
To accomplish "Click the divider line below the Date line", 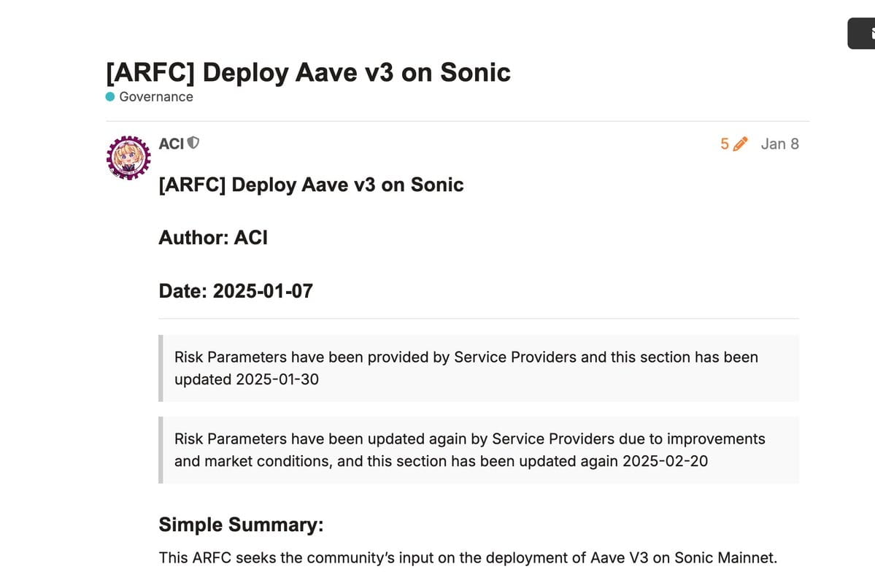I will [479, 319].
